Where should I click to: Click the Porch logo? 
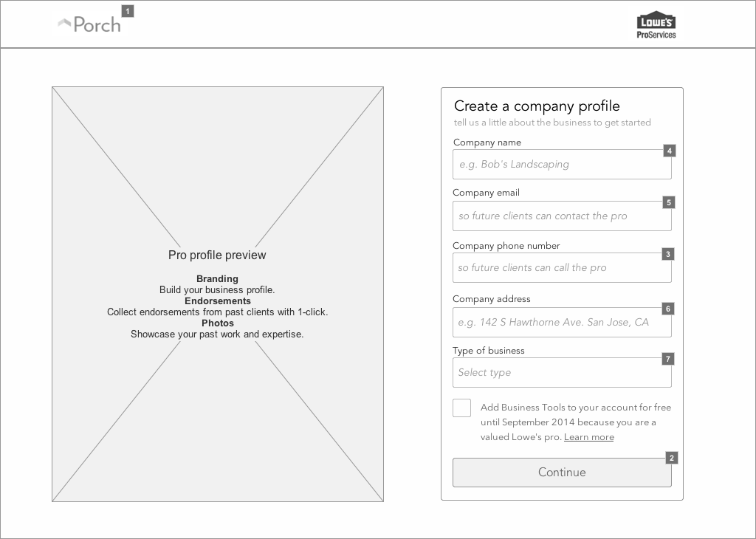(x=89, y=24)
